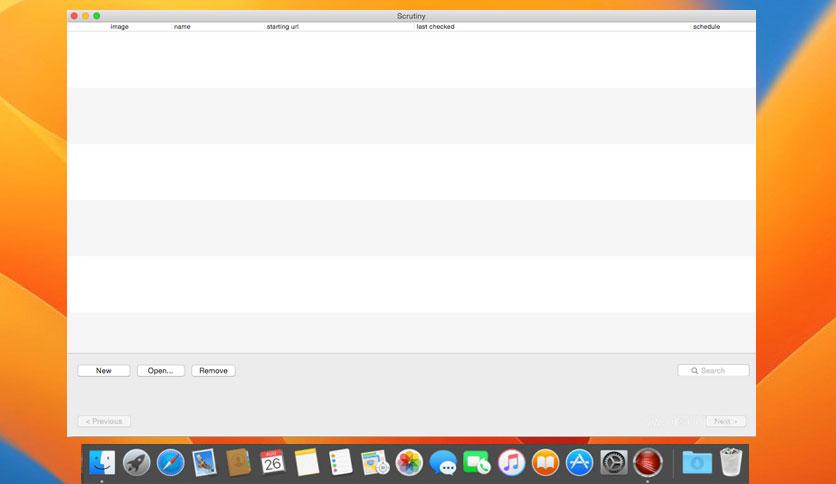Go to Previous page button

[104, 421]
